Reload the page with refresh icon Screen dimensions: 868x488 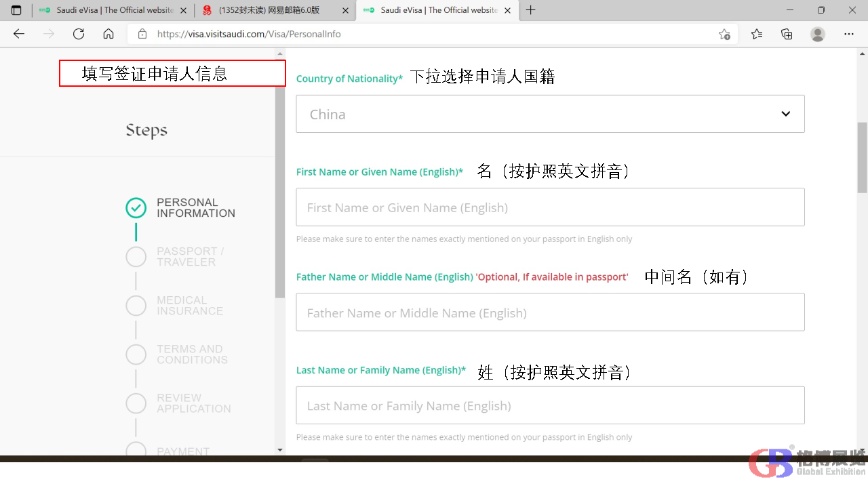79,34
